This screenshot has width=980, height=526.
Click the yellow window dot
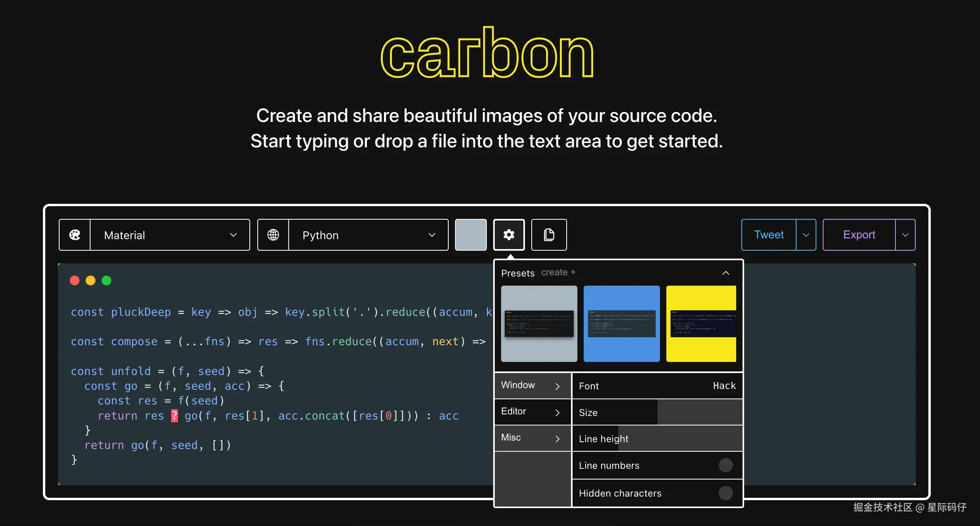coord(91,280)
